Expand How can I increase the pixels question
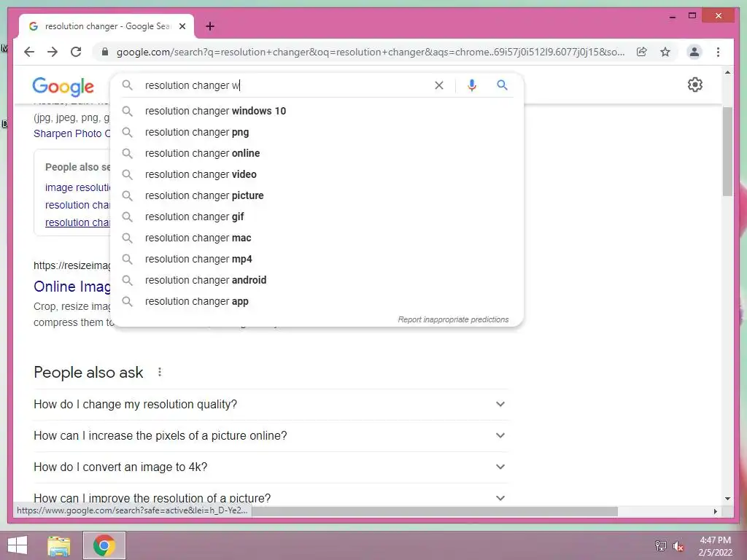This screenshot has height=560, width=747. click(271, 436)
